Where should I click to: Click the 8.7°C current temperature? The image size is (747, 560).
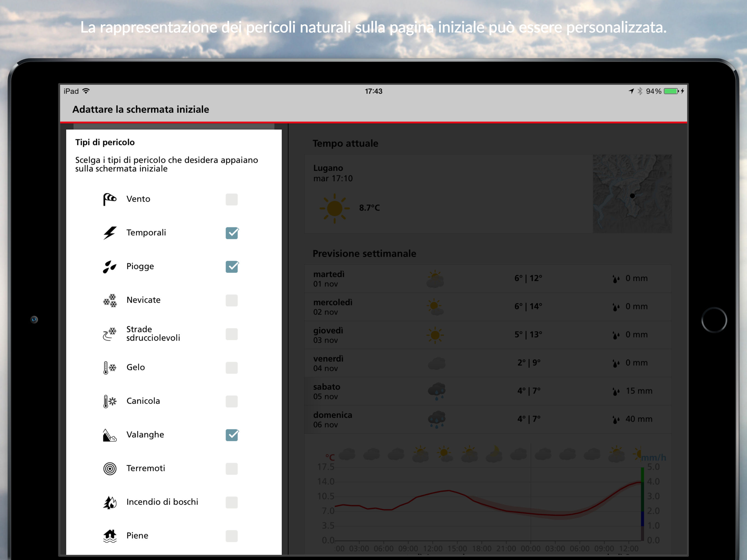click(x=369, y=208)
